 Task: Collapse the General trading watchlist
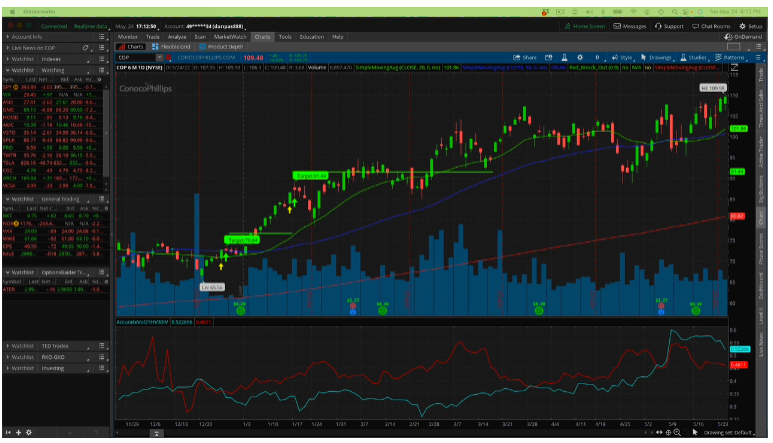(7, 199)
